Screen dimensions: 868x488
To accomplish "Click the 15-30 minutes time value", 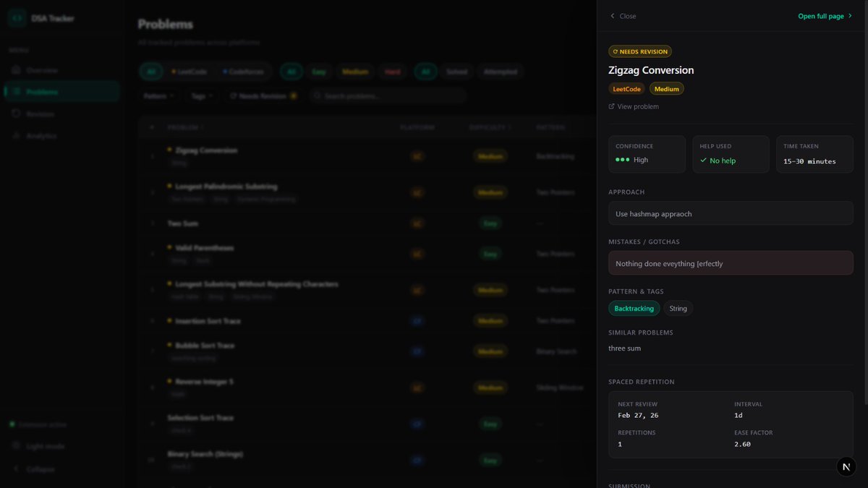I will click(x=809, y=161).
